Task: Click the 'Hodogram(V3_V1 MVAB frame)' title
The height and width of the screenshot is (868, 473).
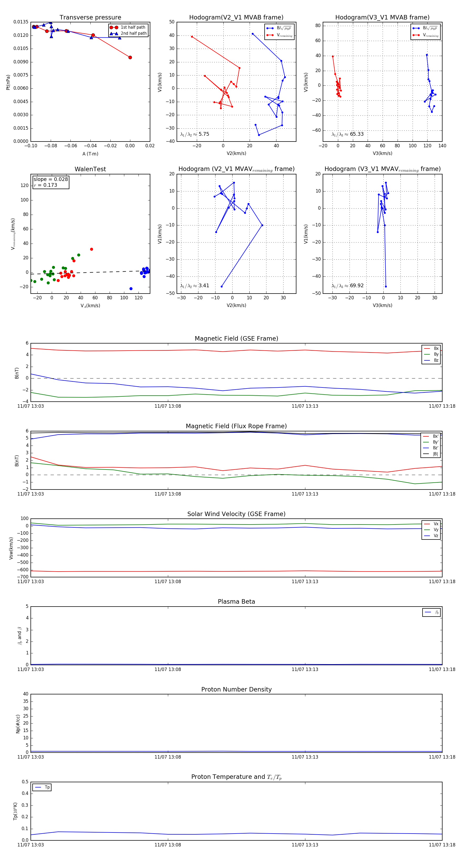Action: tap(382, 18)
